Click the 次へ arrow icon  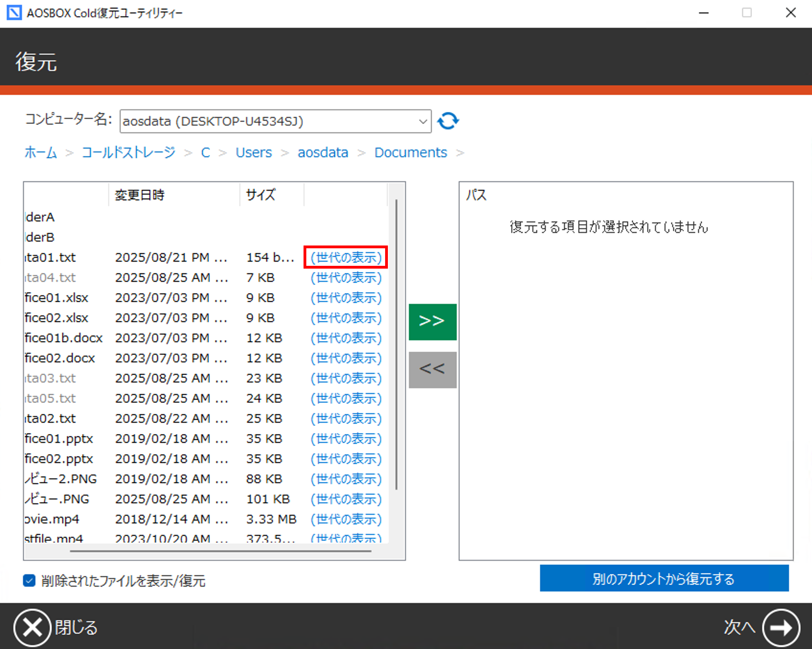coord(781,628)
